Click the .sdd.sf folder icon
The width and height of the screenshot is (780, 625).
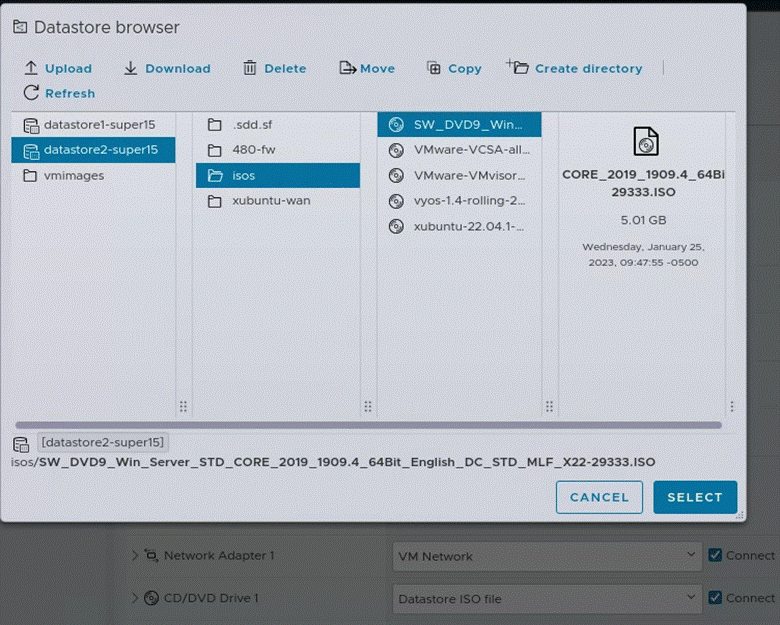pos(214,125)
